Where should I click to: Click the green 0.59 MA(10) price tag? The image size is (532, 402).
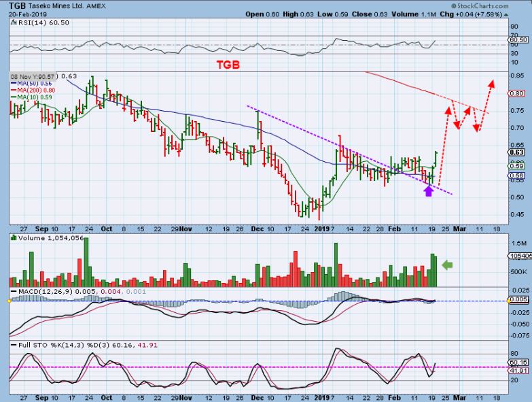coord(517,166)
